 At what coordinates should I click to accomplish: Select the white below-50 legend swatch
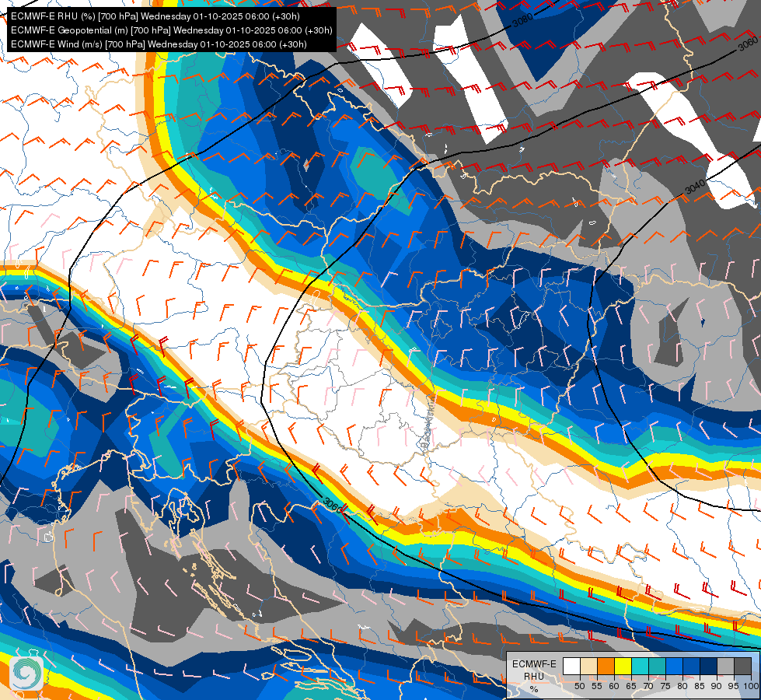tap(571, 666)
